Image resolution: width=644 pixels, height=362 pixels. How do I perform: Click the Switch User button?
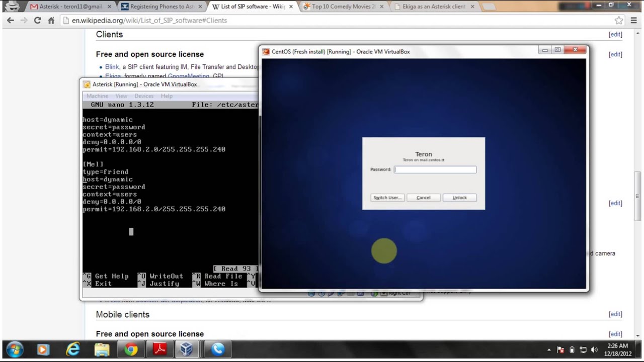[x=387, y=198]
